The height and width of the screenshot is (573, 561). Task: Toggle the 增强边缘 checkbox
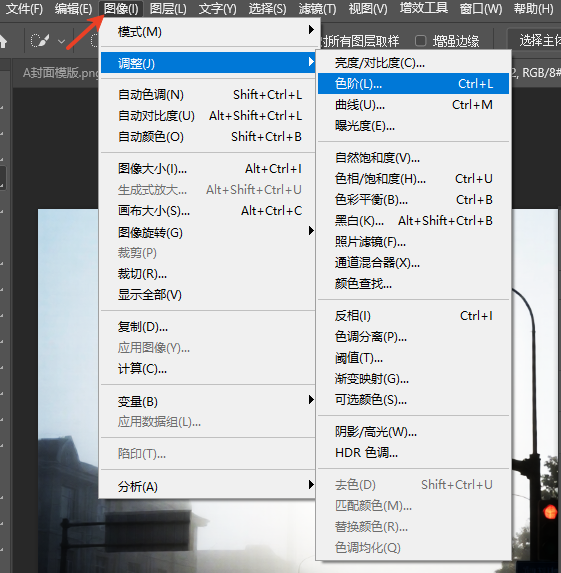coord(420,41)
